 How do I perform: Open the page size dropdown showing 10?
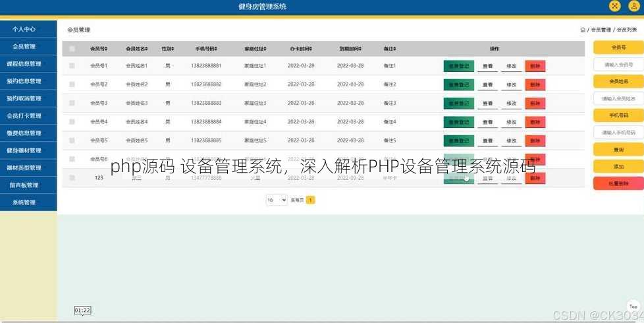(277, 200)
